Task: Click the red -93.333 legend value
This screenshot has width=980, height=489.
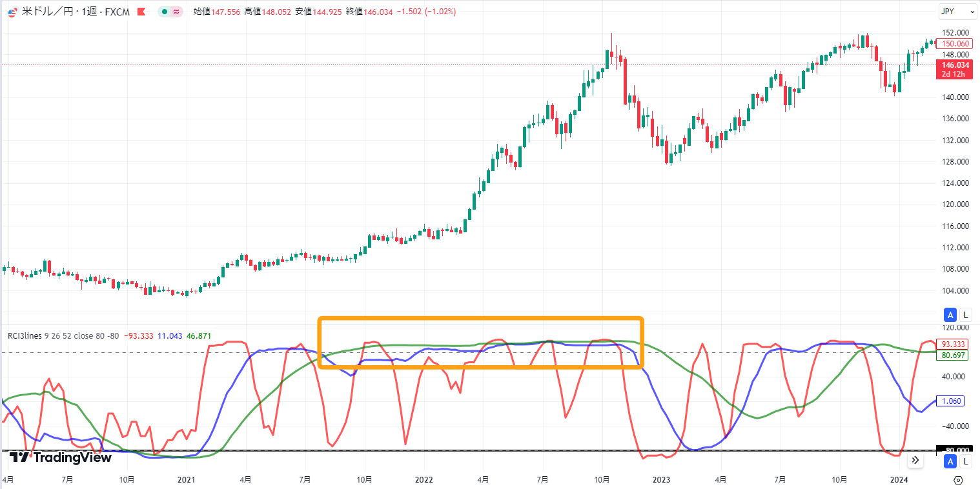Action: click(x=138, y=335)
